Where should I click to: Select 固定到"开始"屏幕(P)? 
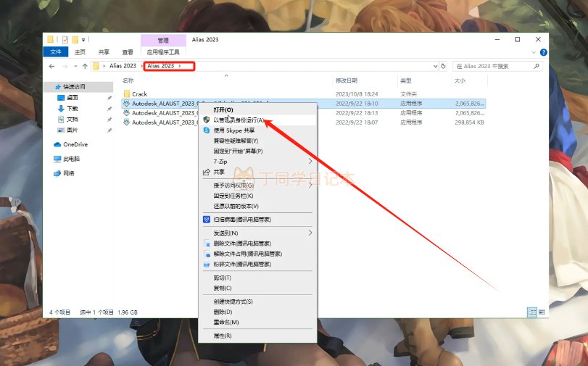[257, 151]
